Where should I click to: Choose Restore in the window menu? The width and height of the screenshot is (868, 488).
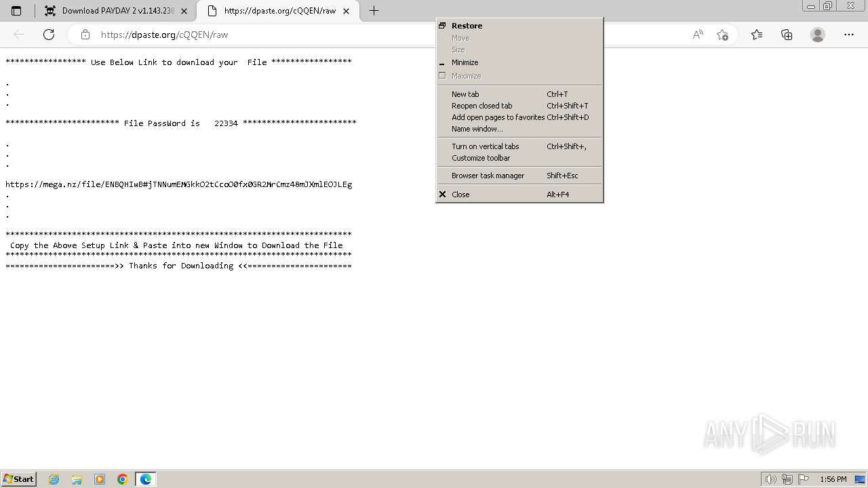(x=519, y=26)
